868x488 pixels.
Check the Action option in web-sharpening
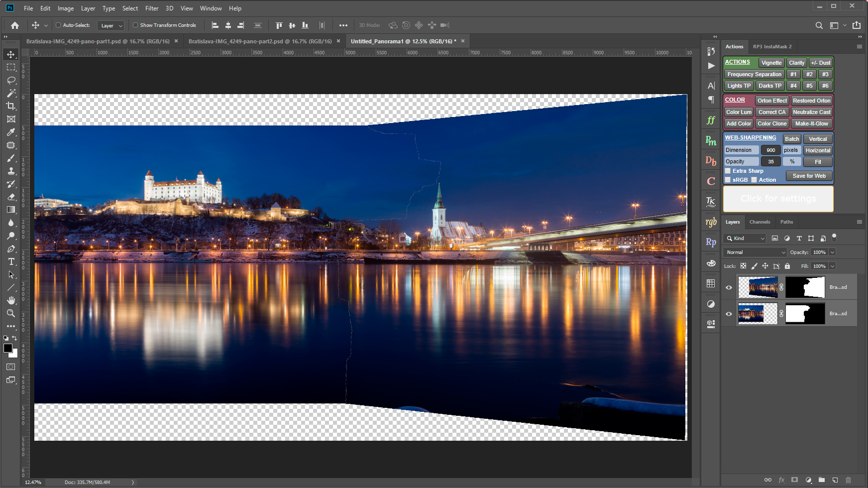tap(754, 180)
